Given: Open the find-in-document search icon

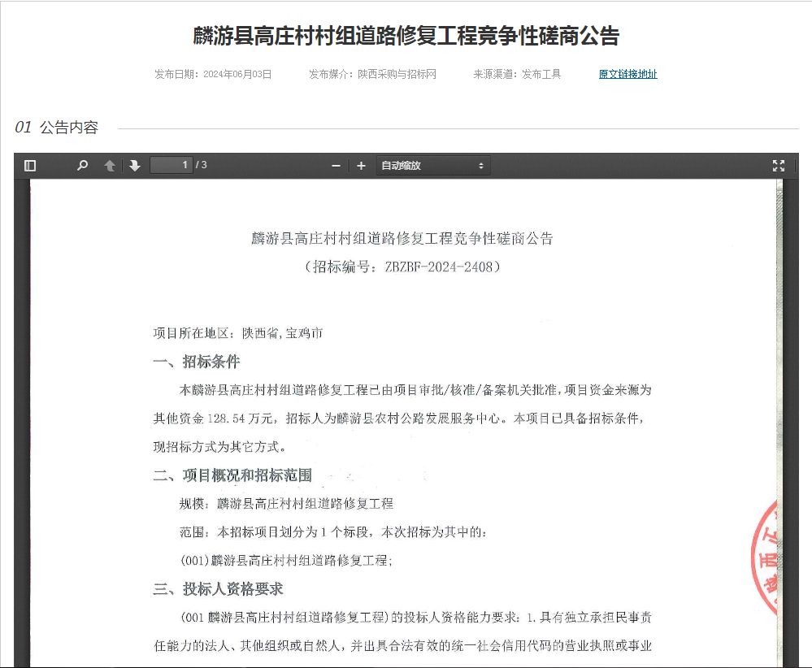Looking at the screenshot, I should 82,166.
